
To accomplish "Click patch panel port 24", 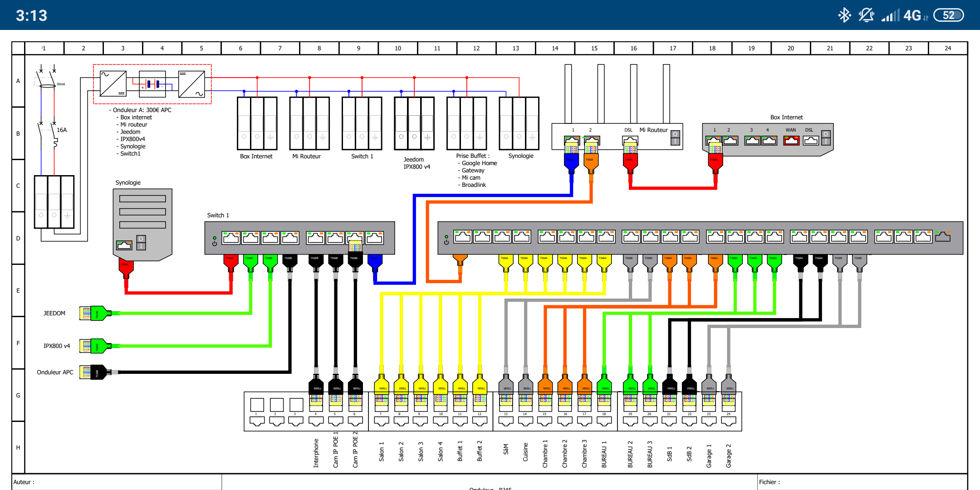I will tap(729, 421).
